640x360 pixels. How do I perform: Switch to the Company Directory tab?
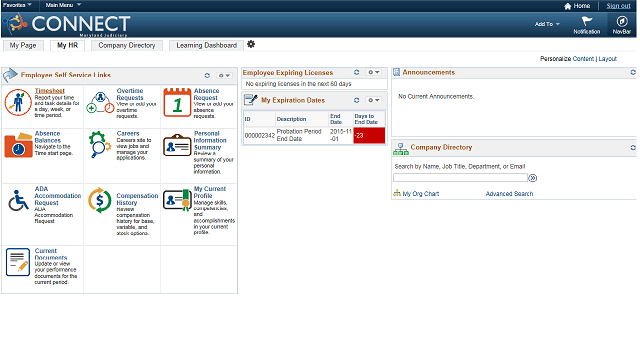point(127,45)
